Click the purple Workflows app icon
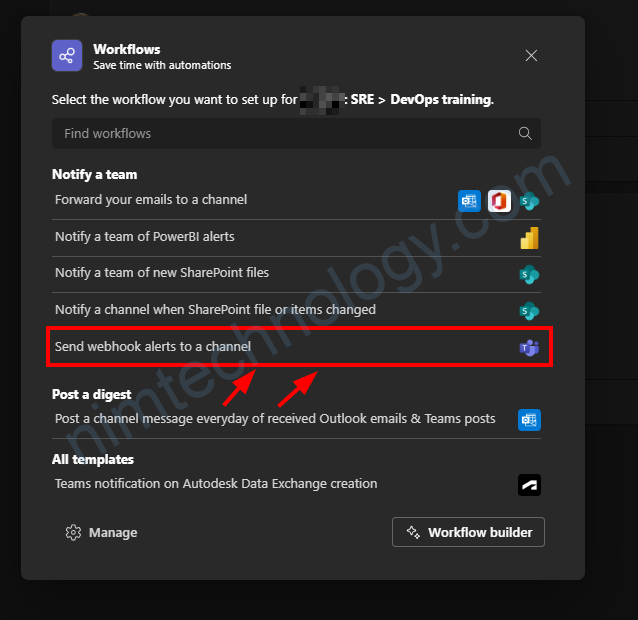Screen dimensions: 638x620 pyautogui.click(x=67, y=56)
